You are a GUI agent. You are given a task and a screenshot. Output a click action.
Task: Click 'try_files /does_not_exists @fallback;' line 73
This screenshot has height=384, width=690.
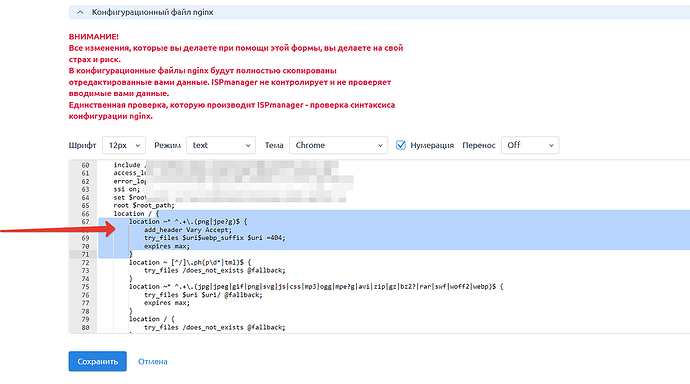pos(215,271)
